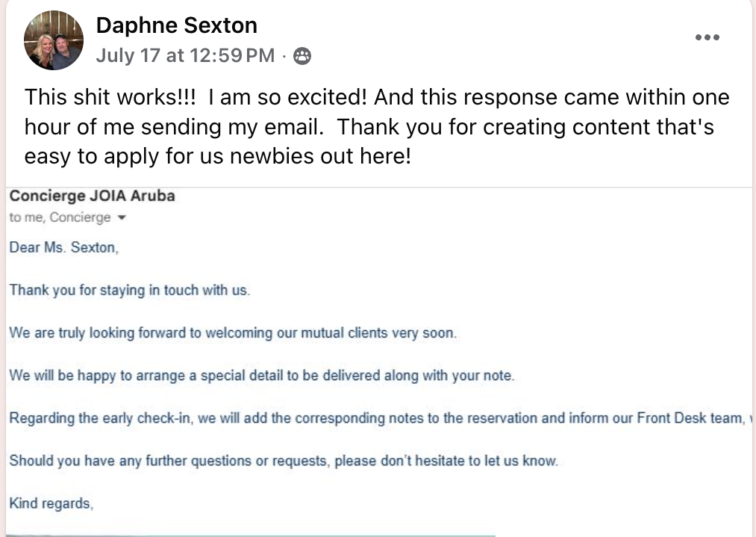Click the line about welcoming mutual clients
756x537 pixels.
233,333
